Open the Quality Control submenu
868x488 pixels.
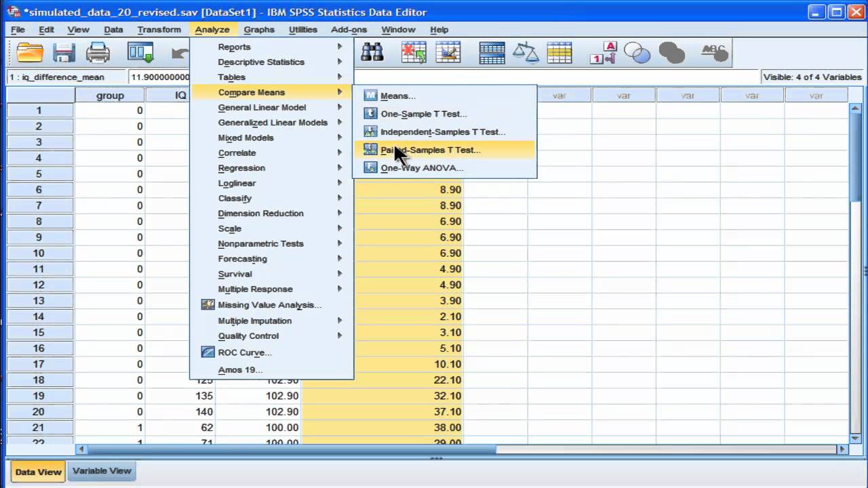coord(272,335)
